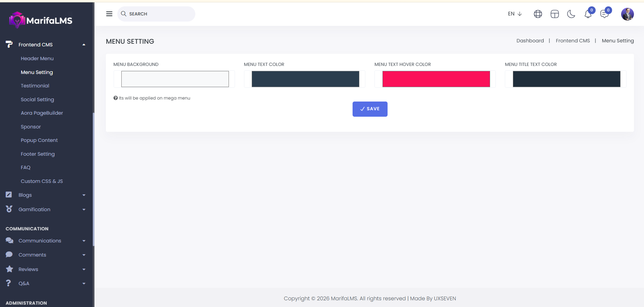Click the help icon beside mega menu note

pyautogui.click(x=116, y=98)
